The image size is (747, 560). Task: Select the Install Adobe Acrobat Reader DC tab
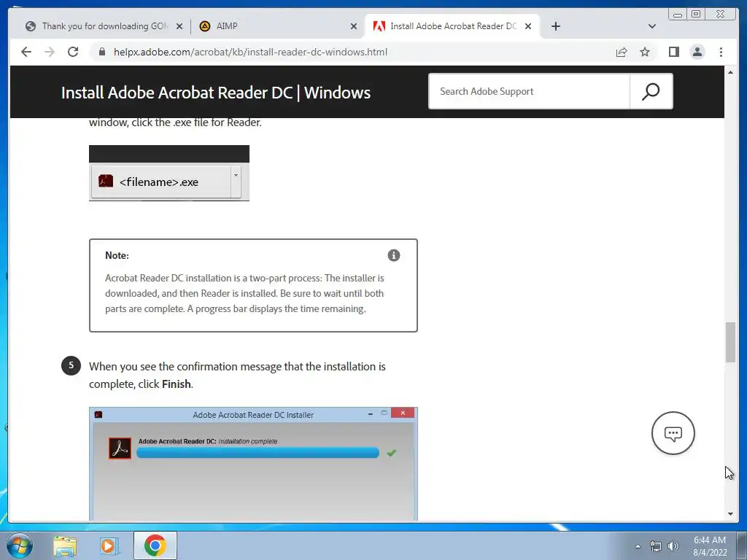pyautogui.click(x=452, y=26)
